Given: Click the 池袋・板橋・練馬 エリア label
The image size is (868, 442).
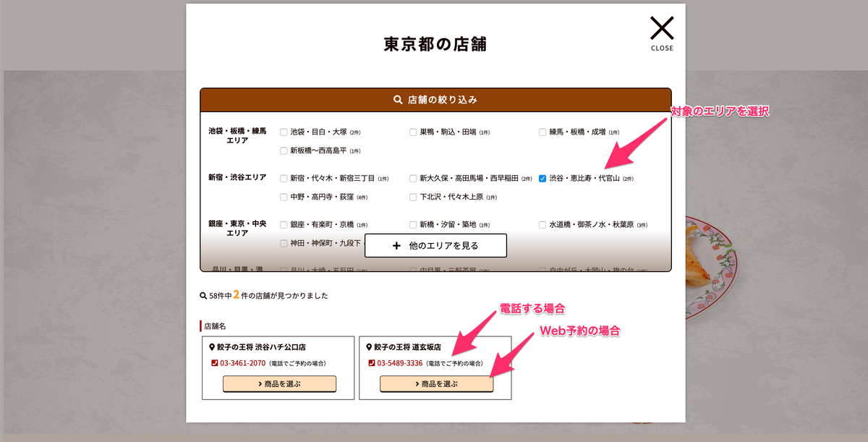Looking at the screenshot, I should (x=237, y=136).
